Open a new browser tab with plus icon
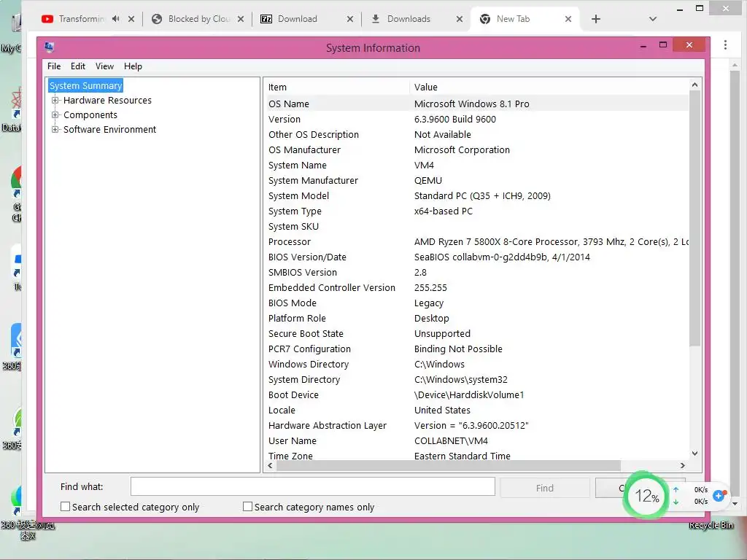This screenshot has height=560, width=747. [595, 19]
